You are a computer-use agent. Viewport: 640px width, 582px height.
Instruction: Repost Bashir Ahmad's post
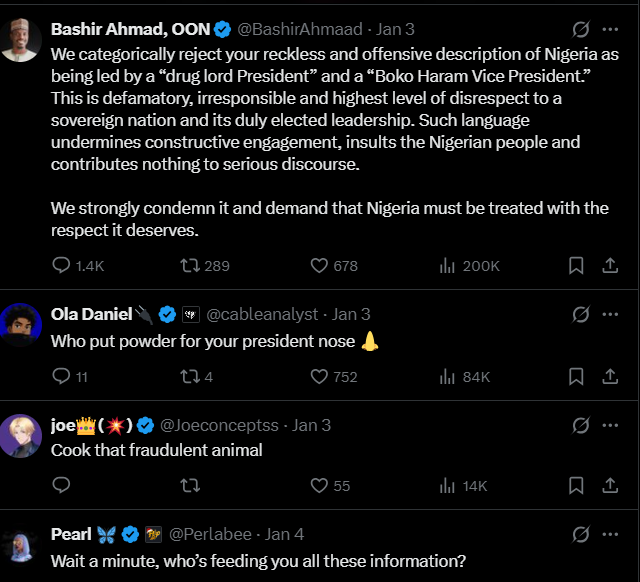[x=187, y=265]
